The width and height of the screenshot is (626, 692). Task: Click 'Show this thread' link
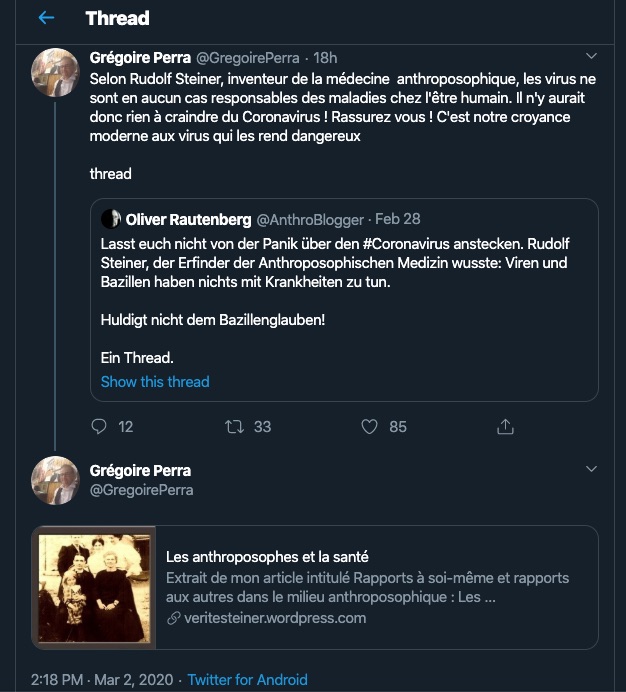point(155,381)
